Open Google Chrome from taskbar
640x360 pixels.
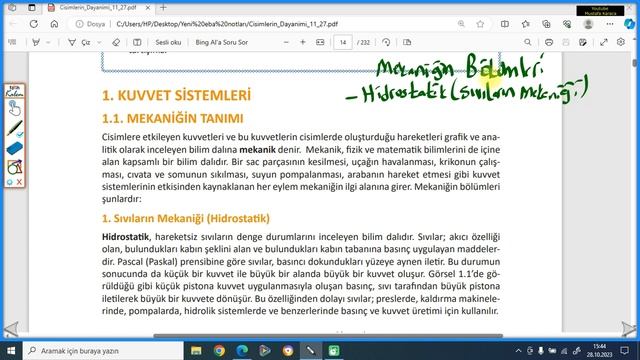pos(219,351)
